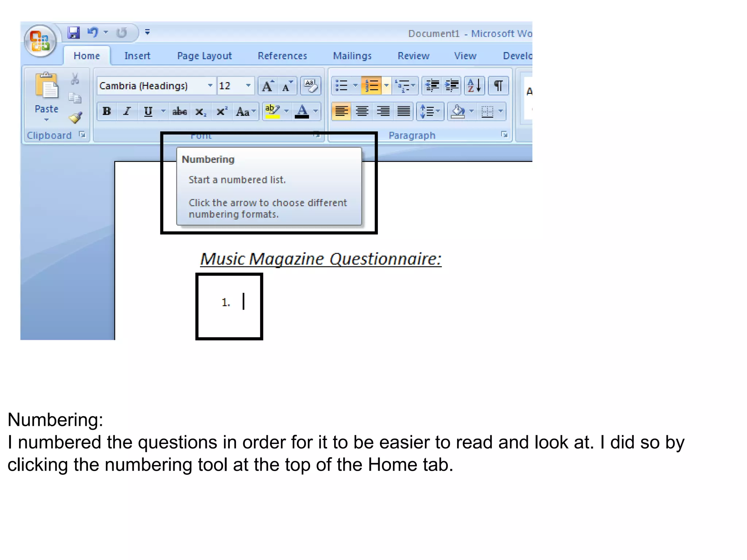Open font color dropdown arrow
The image size is (747, 560).
pos(316,111)
